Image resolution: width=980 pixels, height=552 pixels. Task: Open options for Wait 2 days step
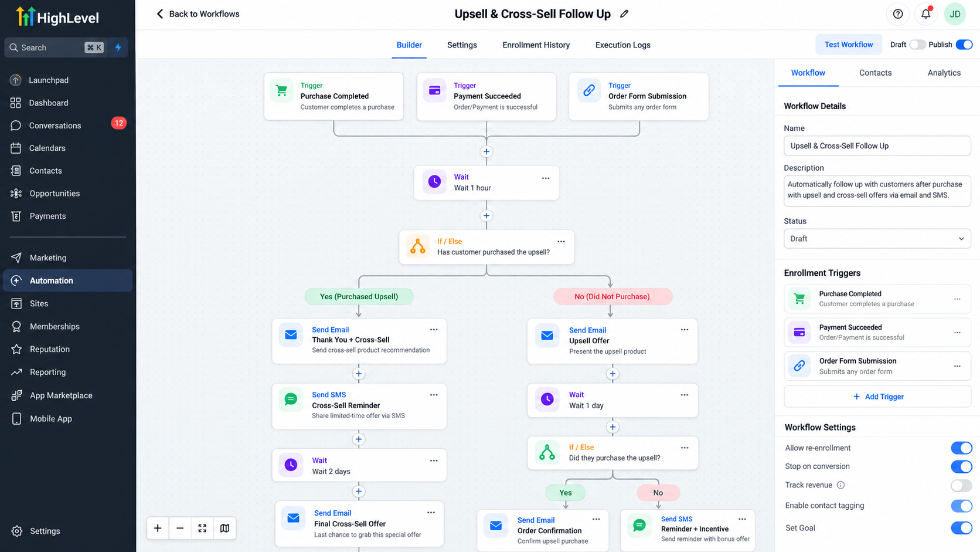[434, 460]
